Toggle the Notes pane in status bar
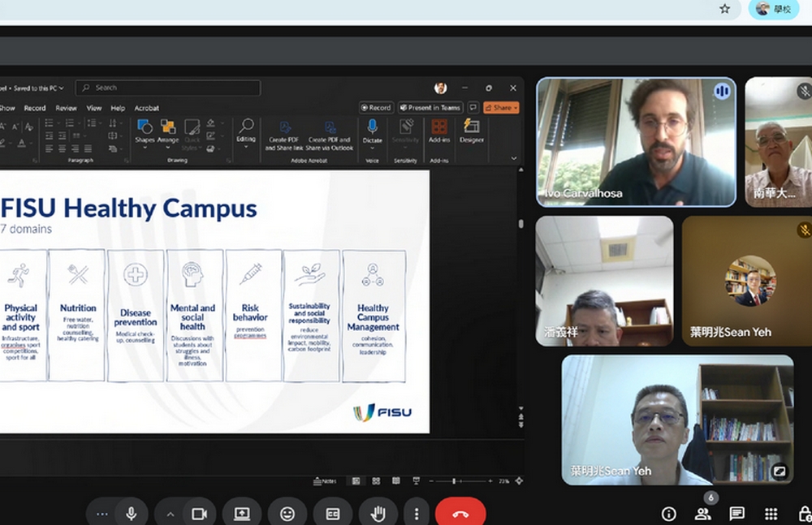812x525 pixels. [x=325, y=481]
